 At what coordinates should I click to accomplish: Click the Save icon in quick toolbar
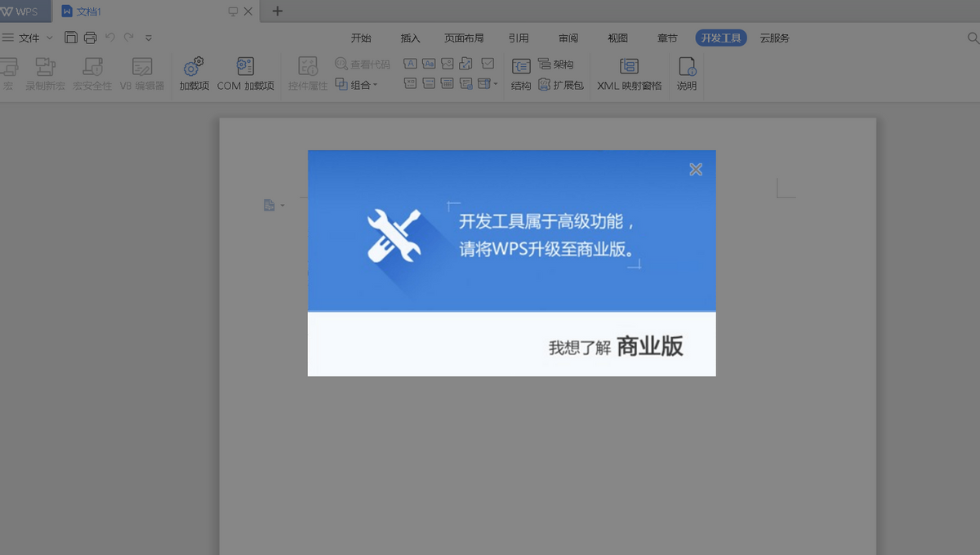(71, 38)
